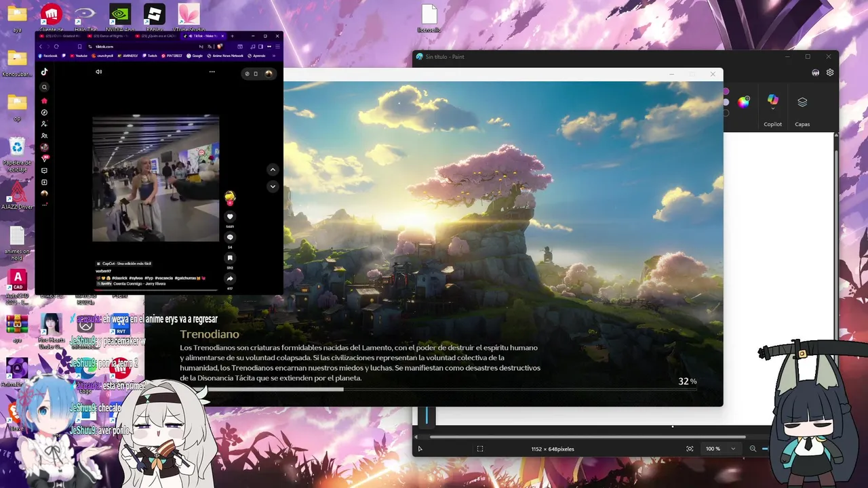Open the crunchyroll bookmark
Viewport: 868px width, 488px height.
[x=103, y=56]
